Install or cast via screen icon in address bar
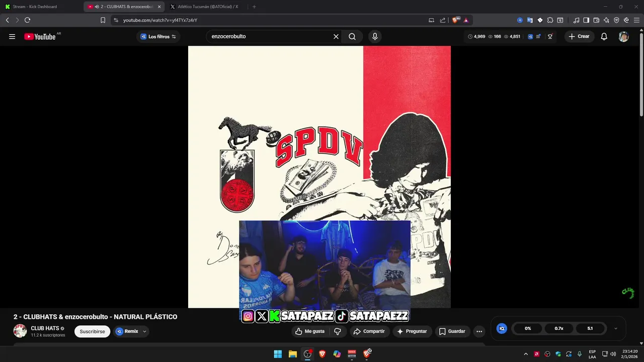The image size is (644, 362). pyautogui.click(x=431, y=20)
